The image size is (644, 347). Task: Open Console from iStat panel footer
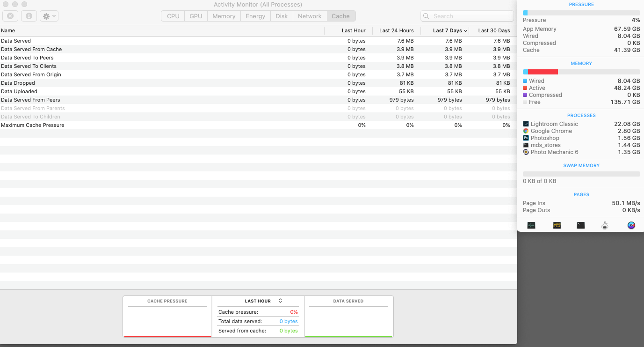(557, 225)
